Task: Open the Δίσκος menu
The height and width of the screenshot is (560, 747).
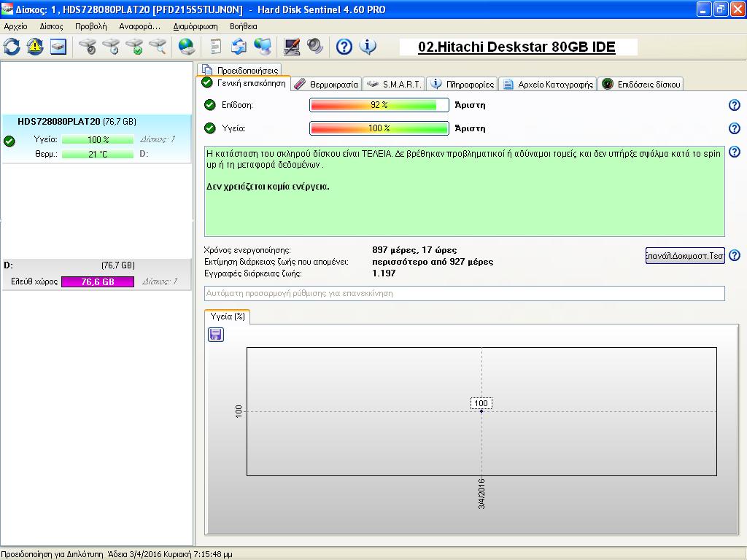Action: click(52, 27)
